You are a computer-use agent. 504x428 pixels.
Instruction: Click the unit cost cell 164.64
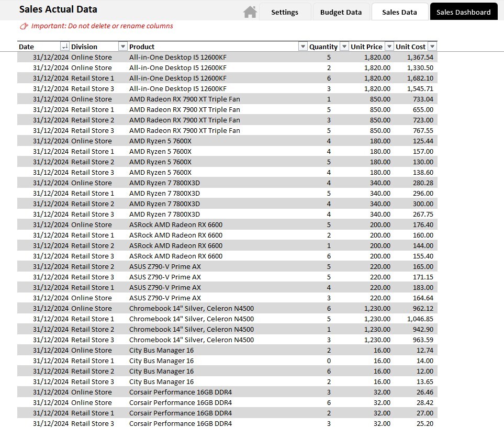pyautogui.click(x=423, y=298)
